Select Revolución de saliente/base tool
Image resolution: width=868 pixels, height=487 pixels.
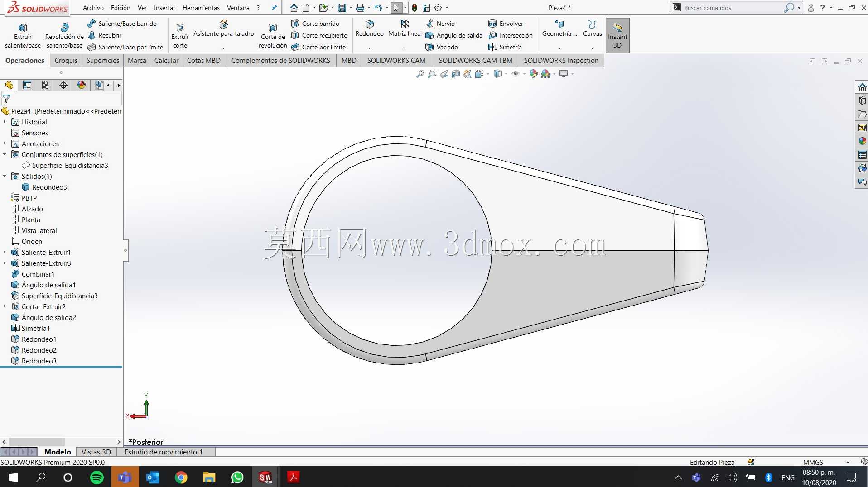click(x=64, y=35)
